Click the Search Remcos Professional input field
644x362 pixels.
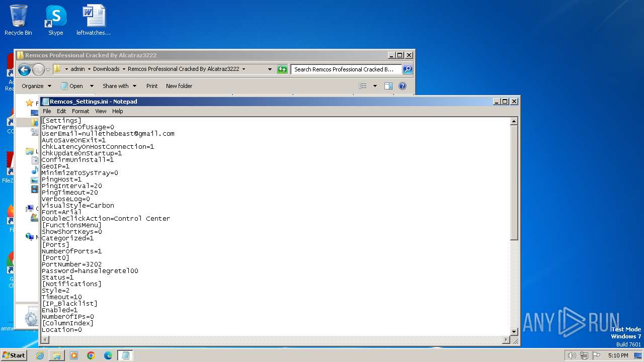(346, 69)
